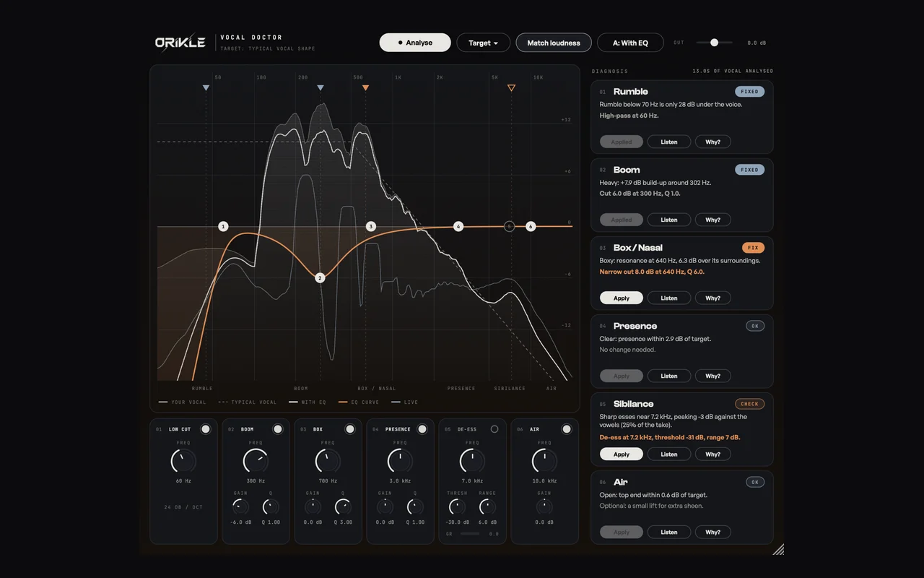The image size is (924, 578).
Task: Apply the Box / Nasal fix
Action: (622, 298)
